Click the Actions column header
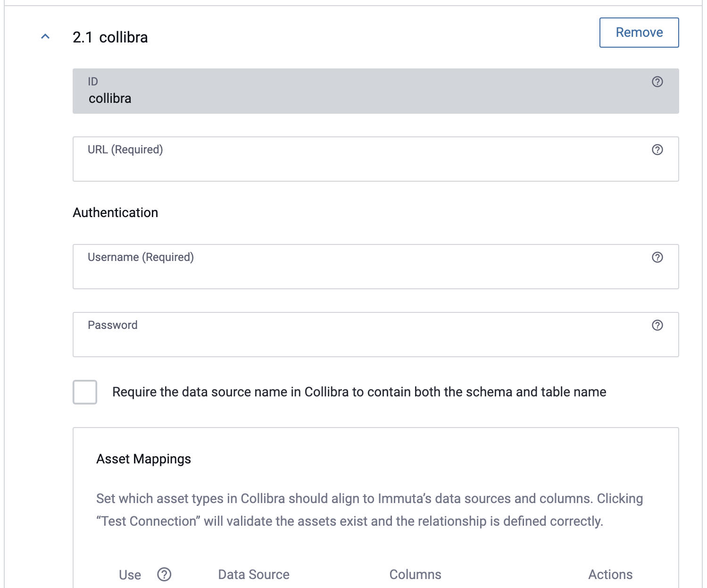 610,574
